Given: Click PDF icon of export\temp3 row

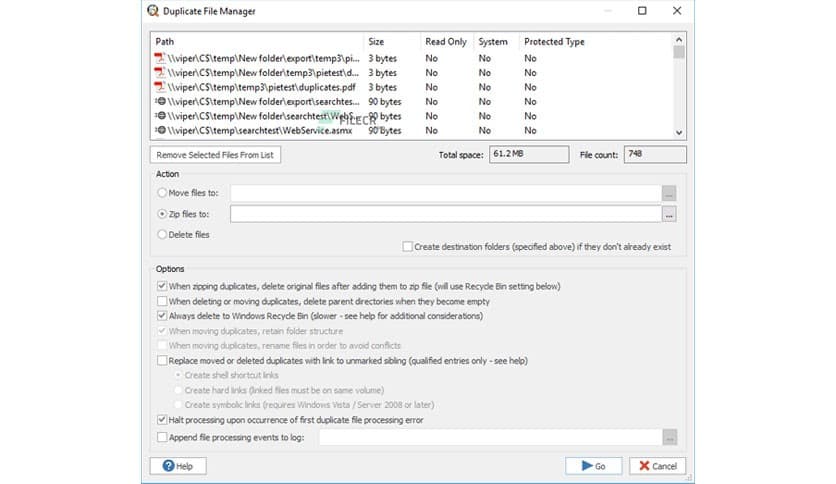Looking at the screenshot, I should [x=159, y=58].
